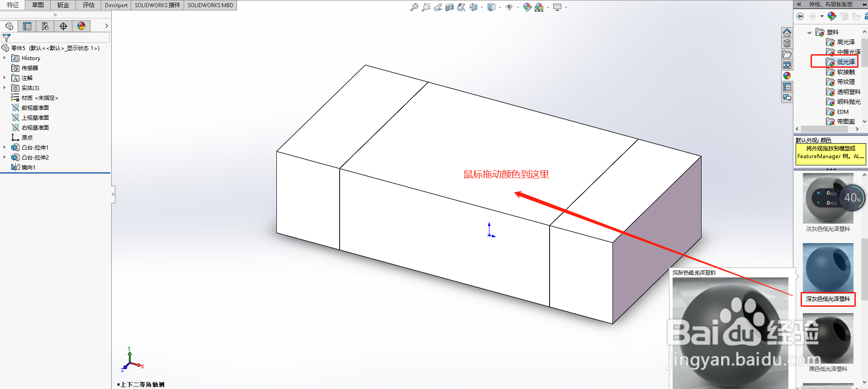Open the Design Library task pane tab
The image size is (868, 389).
(787, 43)
